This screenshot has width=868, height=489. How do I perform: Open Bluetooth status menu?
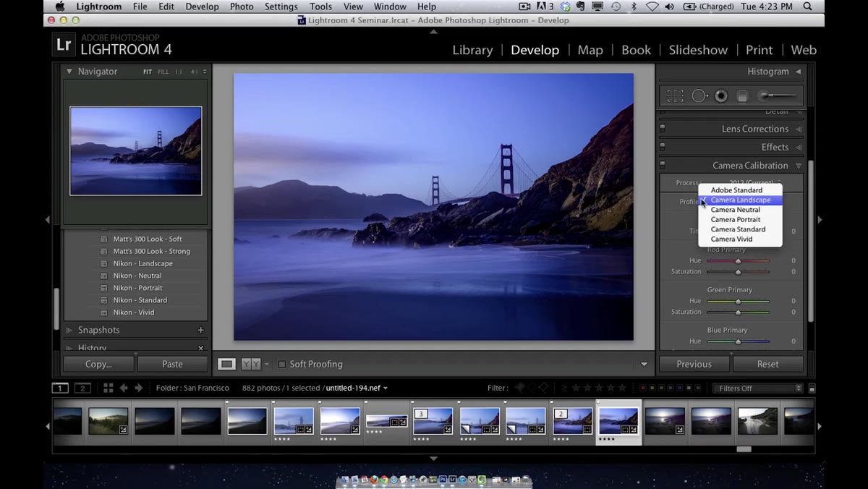coord(634,7)
